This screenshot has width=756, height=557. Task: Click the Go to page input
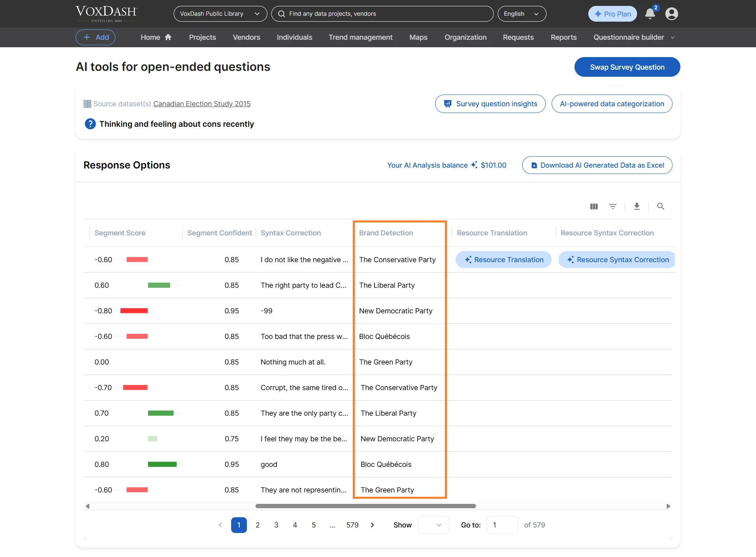pos(502,525)
